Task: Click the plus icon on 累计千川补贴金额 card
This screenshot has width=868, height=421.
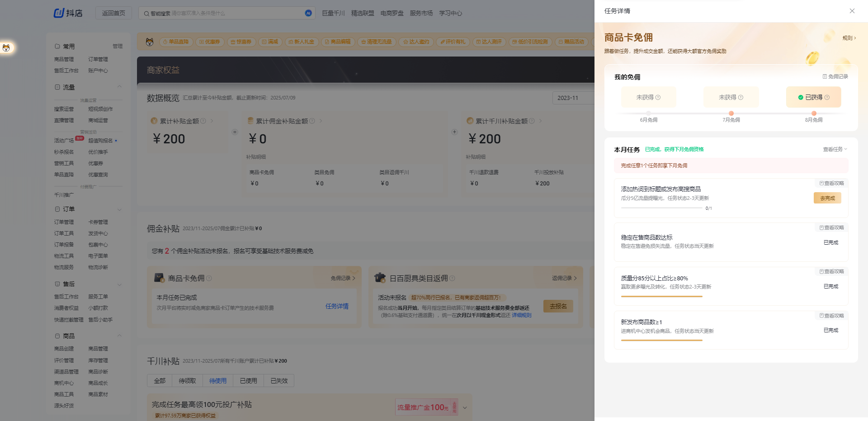Action: tap(454, 132)
